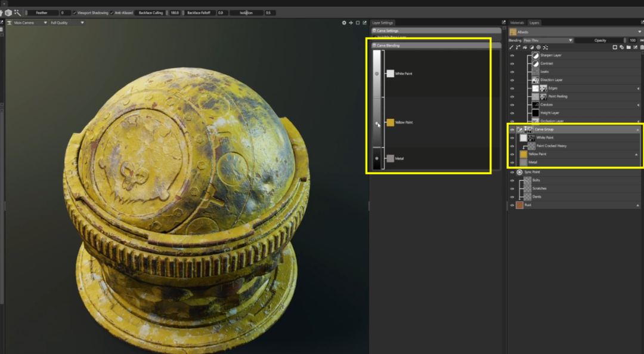Toggle the Viewport Shadowing checkbox

point(75,13)
